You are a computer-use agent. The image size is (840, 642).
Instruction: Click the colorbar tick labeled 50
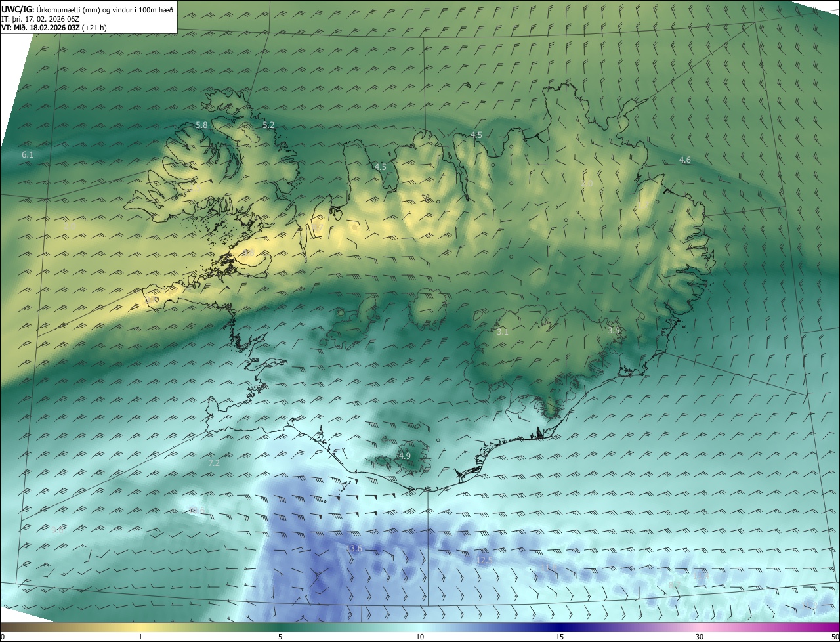[835, 637]
